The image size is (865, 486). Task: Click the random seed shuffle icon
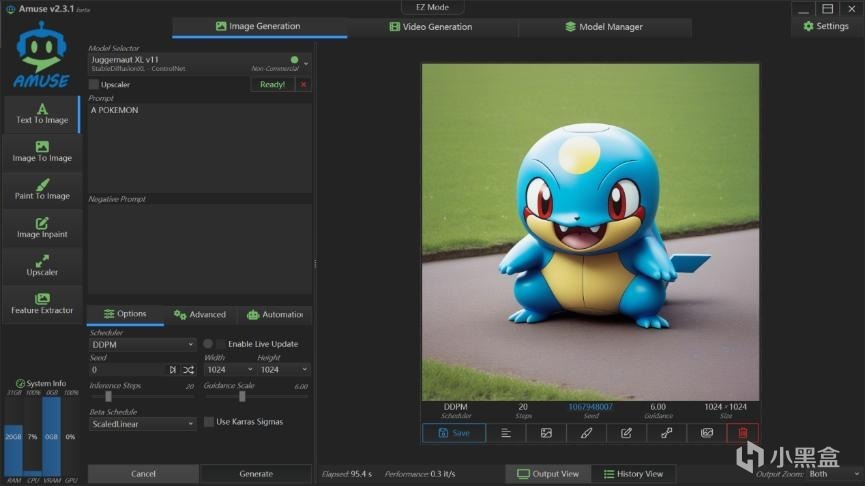click(188, 370)
